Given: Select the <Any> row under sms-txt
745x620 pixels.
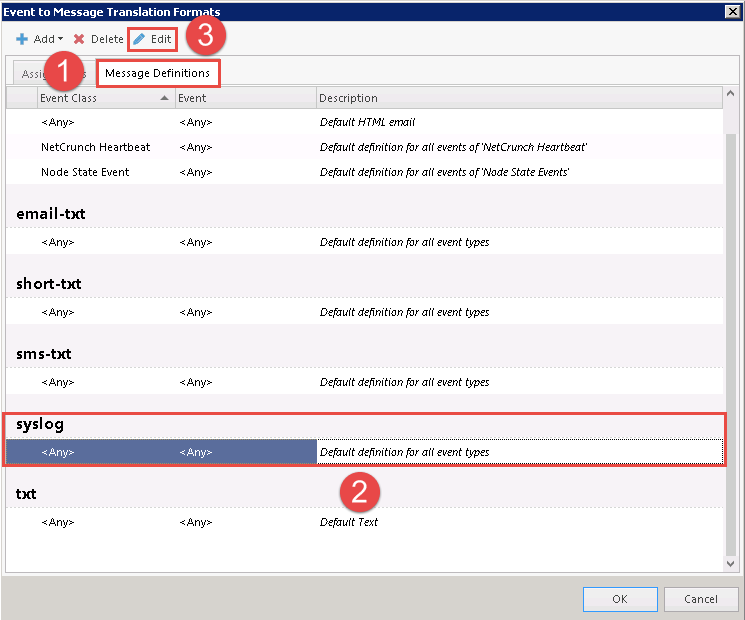Looking at the screenshot, I should click(364, 382).
